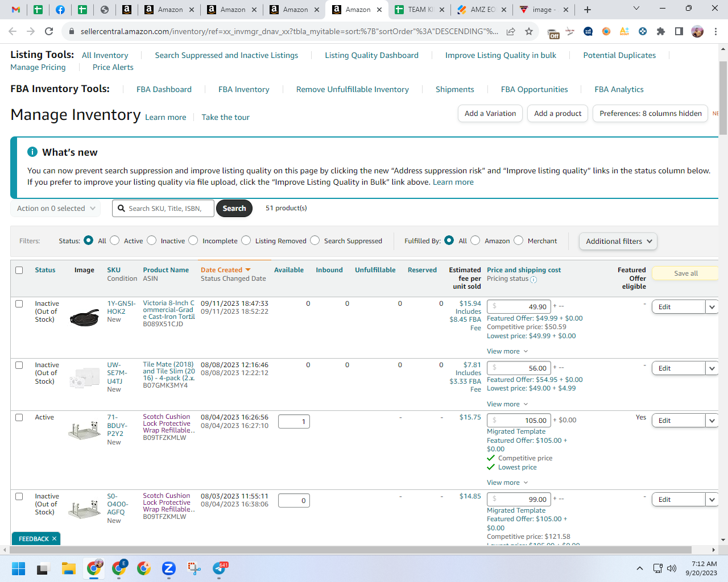Expand View more under Tile Mate pricing
This screenshot has height=582, width=728.
tap(507, 404)
